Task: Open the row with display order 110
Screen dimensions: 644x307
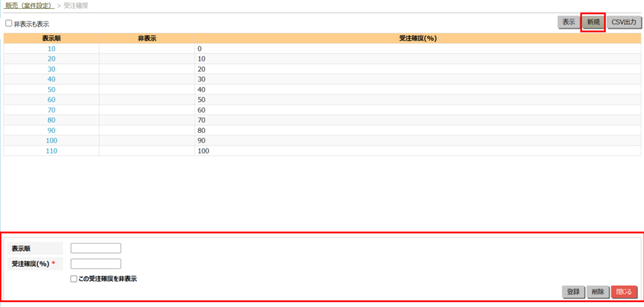Action: pos(52,151)
